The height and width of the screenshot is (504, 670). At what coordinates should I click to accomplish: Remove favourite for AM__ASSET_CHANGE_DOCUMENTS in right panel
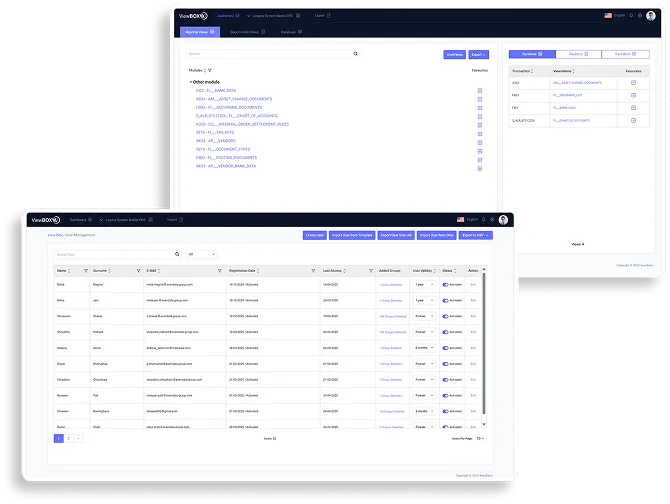[633, 83]
